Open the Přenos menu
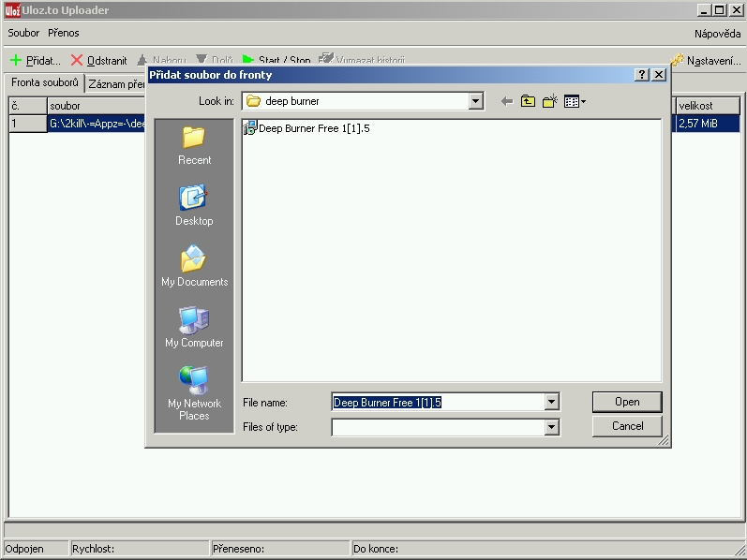This screenshot has height=560, width=747. pyautogui.click(x=64, y=33)
